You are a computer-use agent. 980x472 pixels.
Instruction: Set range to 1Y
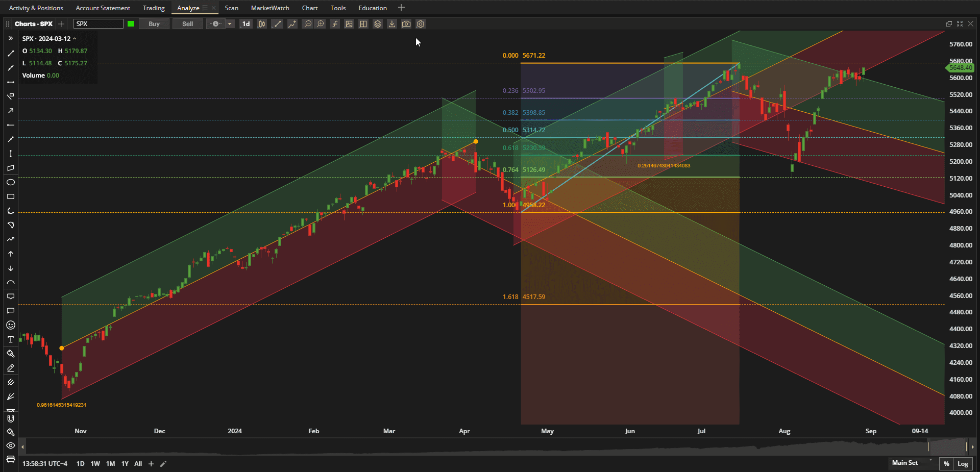125,464
